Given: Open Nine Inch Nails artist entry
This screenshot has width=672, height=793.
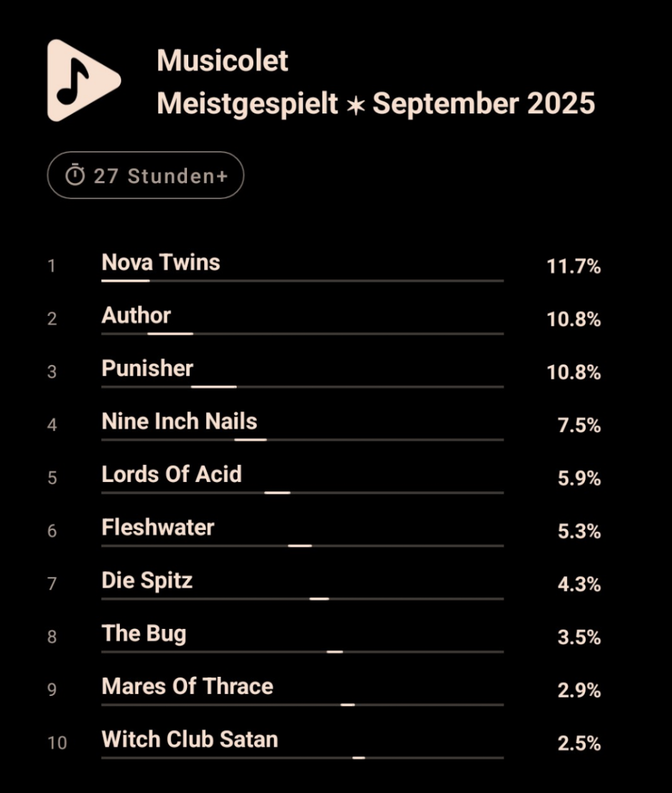Looking at the screenshot, I should point(179,421).
